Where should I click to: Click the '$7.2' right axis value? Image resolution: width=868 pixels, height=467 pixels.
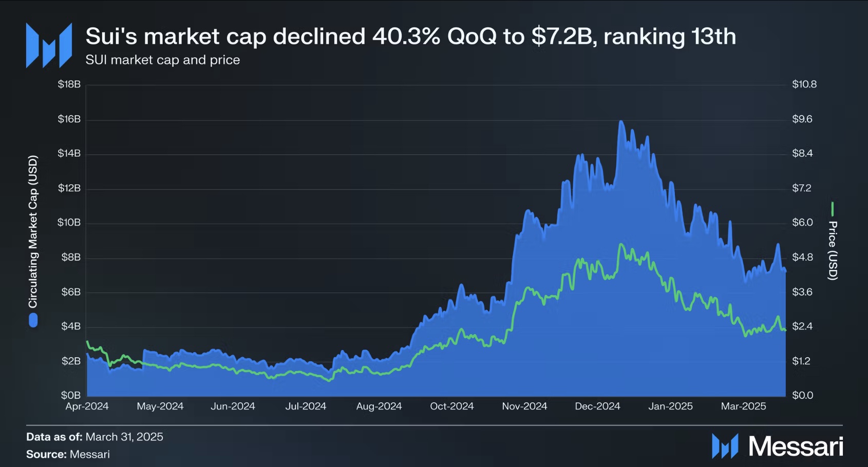tap(802, 188)
